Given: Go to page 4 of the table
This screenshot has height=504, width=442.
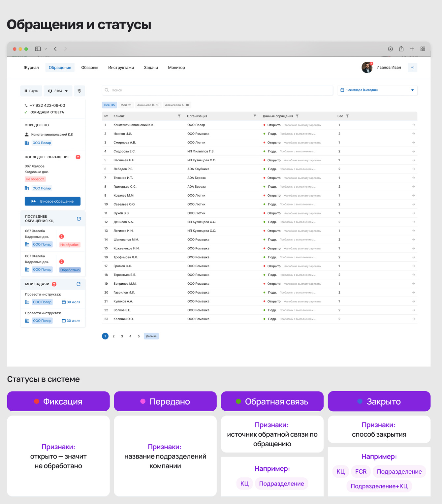Looking at the screenshot, I should [130, 336].
